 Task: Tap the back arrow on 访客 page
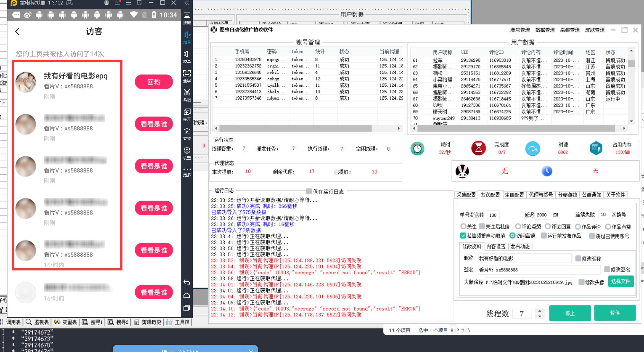point(17,31)
